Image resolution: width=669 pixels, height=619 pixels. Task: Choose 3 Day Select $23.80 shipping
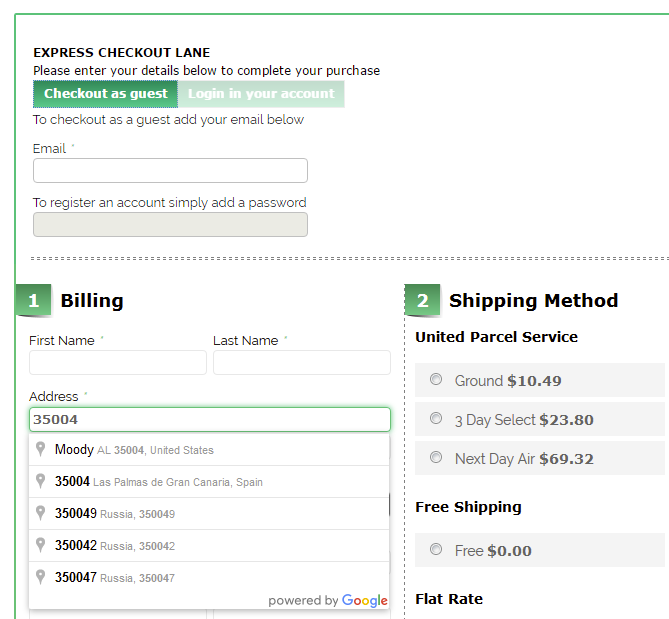tap(436, 418)
